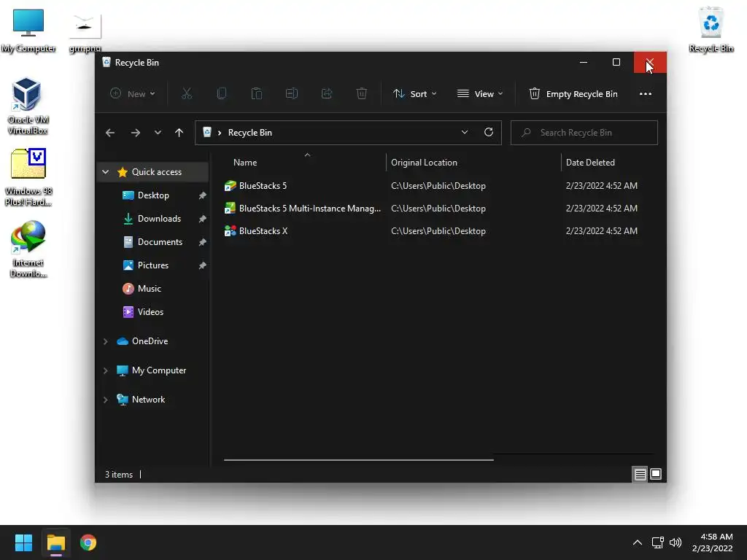Launch Google Chrome from the taskbar
This screenshot has height=560, width=747.
(88, 542)
